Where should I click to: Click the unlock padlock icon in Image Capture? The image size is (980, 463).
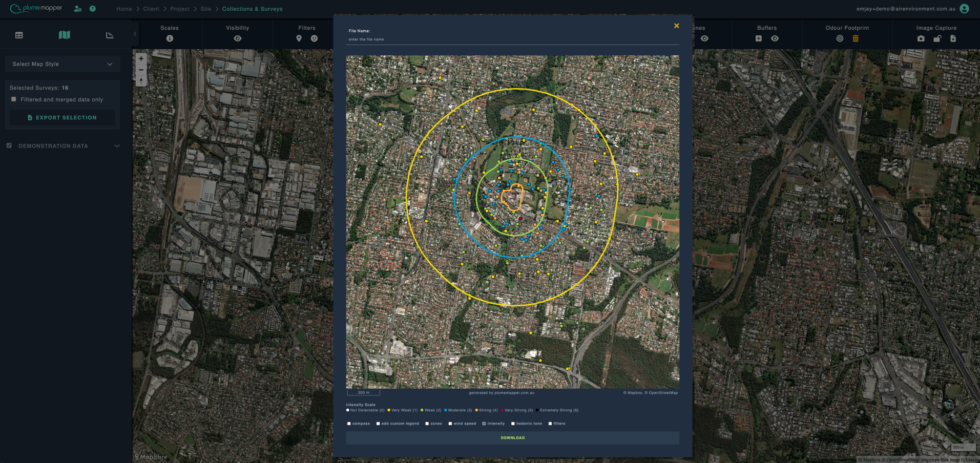pyautogui.click(x=937, y=38)
